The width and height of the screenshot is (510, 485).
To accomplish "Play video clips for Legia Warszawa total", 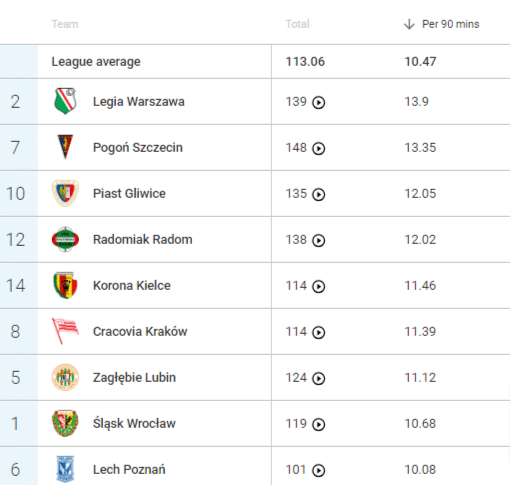I will point(318,102).
